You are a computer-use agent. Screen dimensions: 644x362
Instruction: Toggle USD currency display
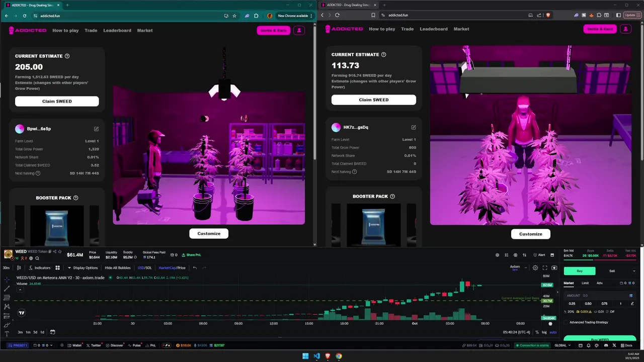tap(140, 268)
